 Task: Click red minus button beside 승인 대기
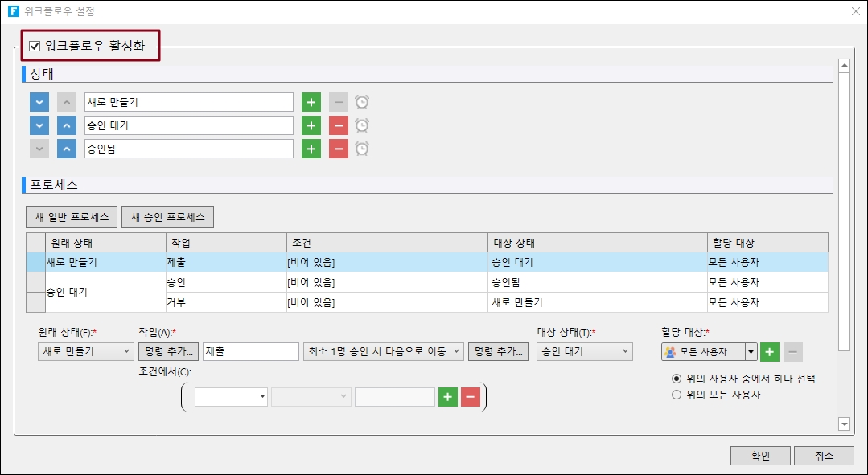(x=339, y=125)
